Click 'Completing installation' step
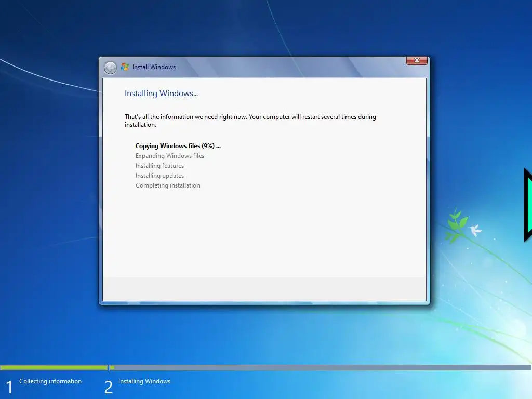532x399 pixels. coord(168,185)
